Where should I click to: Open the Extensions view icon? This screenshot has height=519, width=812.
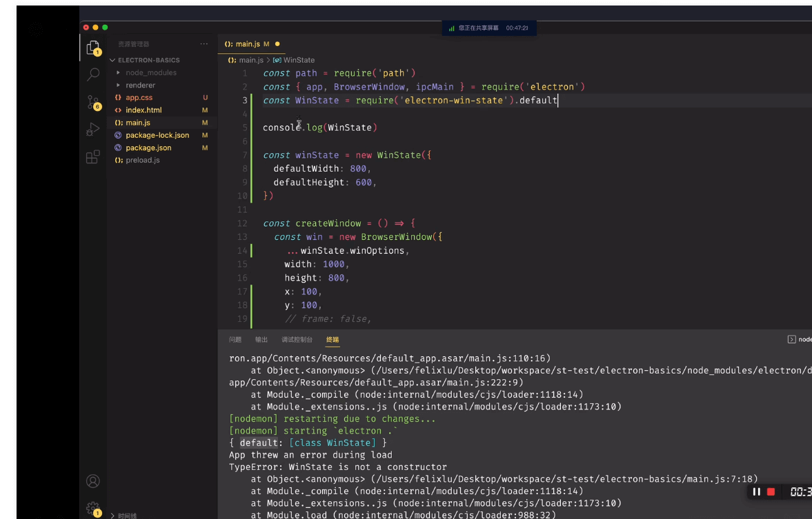point(93,157)
